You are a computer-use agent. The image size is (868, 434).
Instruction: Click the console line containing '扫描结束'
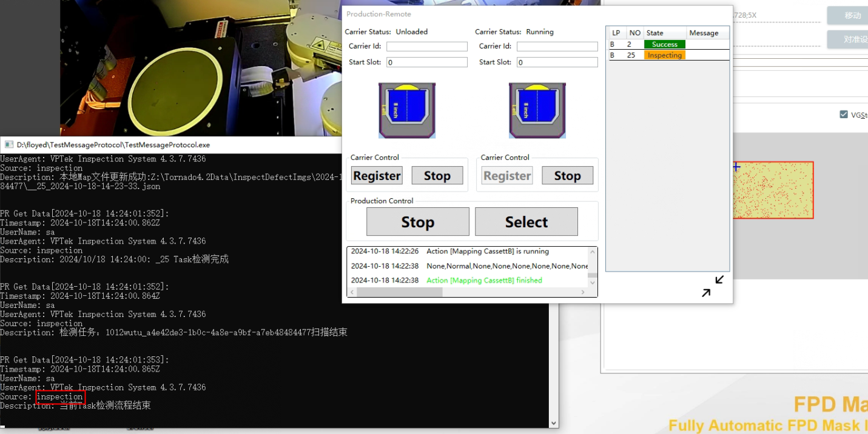(173, 332)
